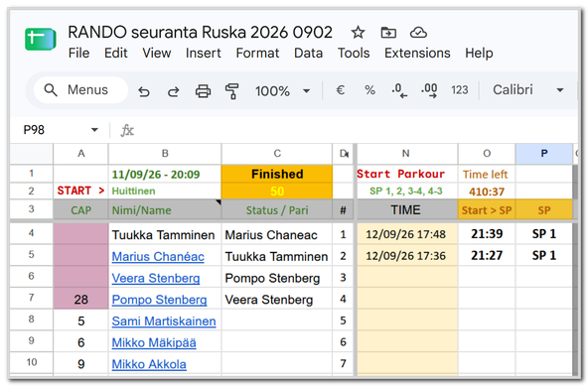Image resolution: width=588 pixels, height=386 pixels.
Task: Select the SP 1, 2, 3-4, 4-3 cell
Action: click(x=407, y=192)
